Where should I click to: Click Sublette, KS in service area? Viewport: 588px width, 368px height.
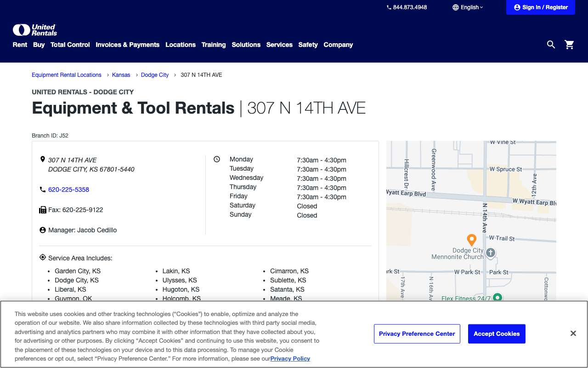288,280
